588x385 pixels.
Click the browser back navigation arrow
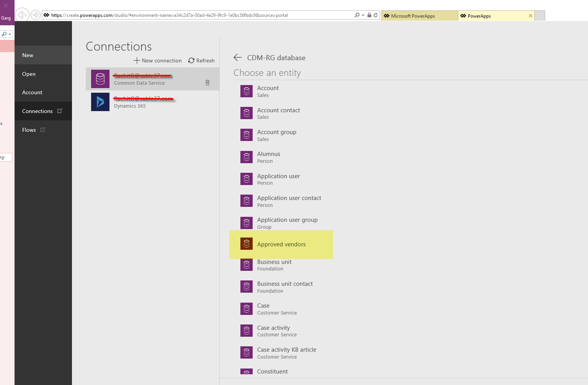click(x=22, y=15)
